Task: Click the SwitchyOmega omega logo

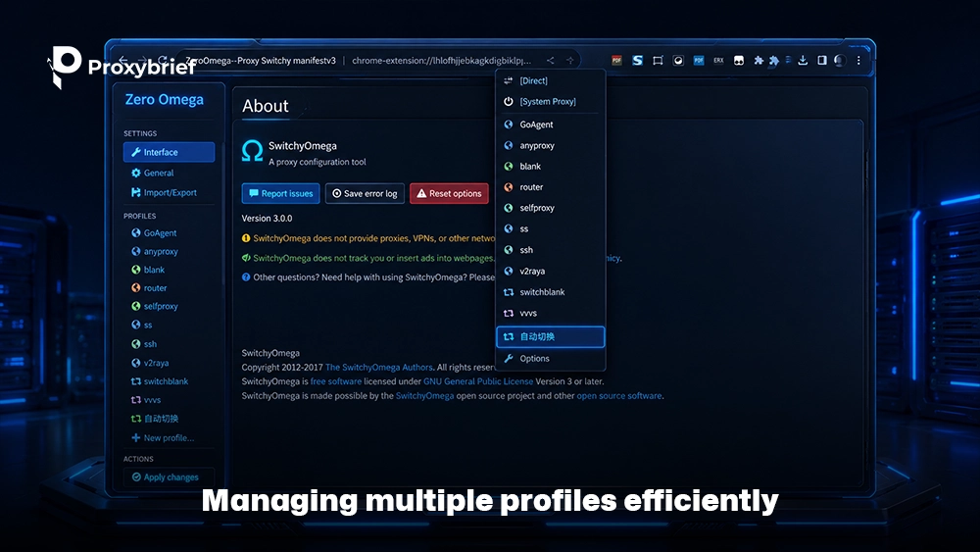Action: point(252,151)
